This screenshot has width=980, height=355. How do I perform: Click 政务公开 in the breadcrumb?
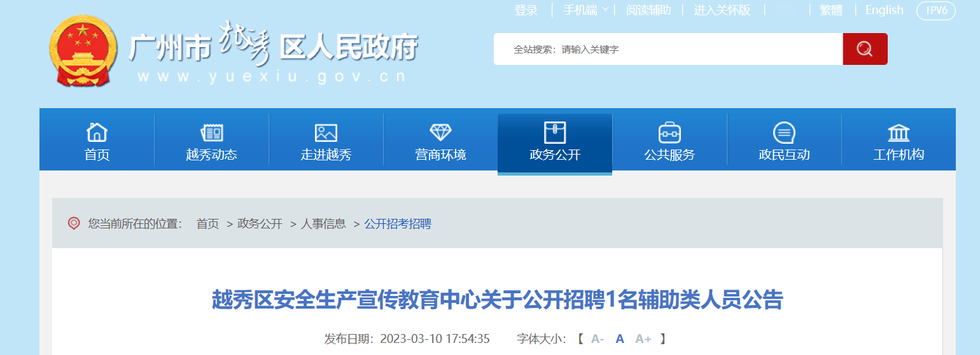pyautogui.click(x=260, y=223)
